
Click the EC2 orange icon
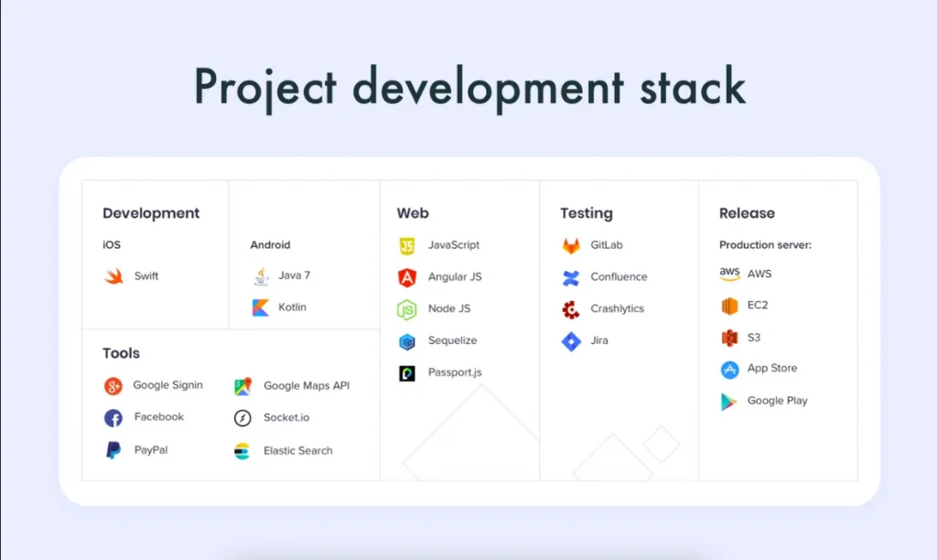[729, 306]
